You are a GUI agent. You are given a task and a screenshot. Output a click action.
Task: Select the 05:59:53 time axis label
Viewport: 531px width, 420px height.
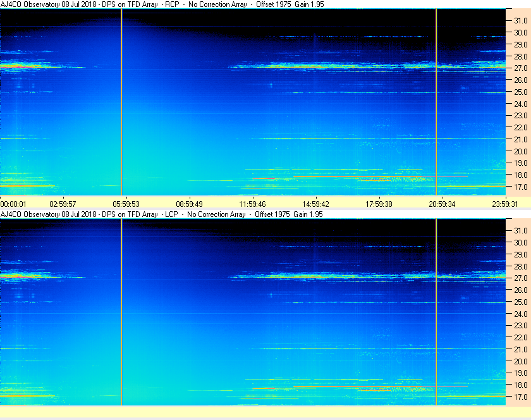pyautogui.click(x=126, y=204)
